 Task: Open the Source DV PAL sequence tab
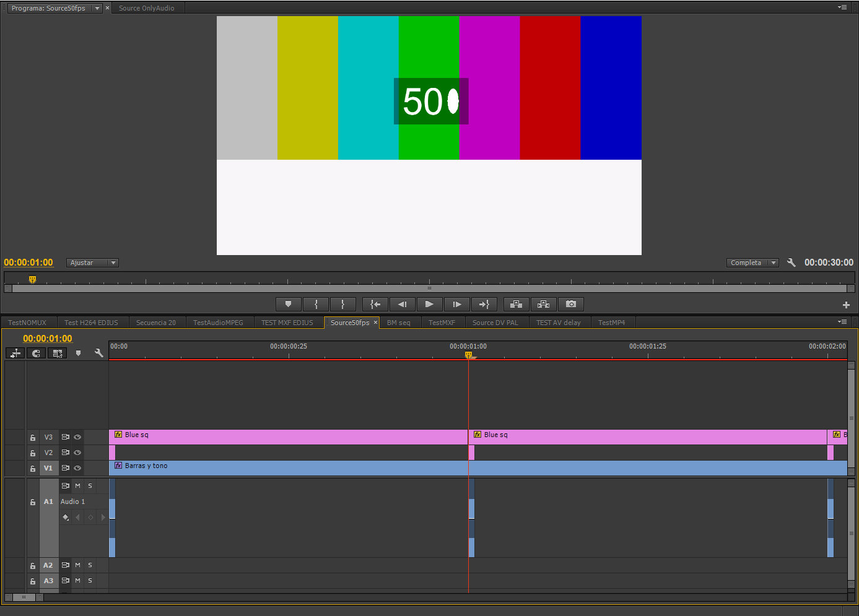(x=495, y=323)
